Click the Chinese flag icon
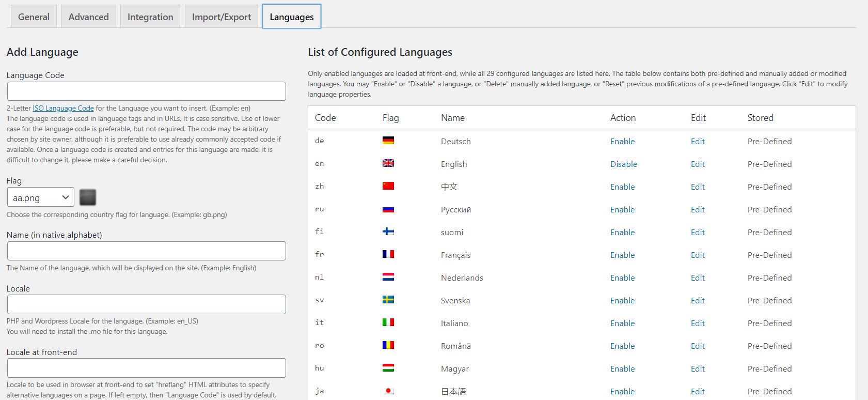 pos(388,186)
